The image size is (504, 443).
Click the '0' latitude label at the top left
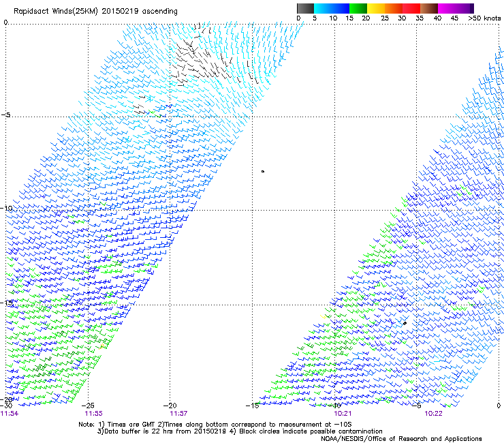point(5,22)
